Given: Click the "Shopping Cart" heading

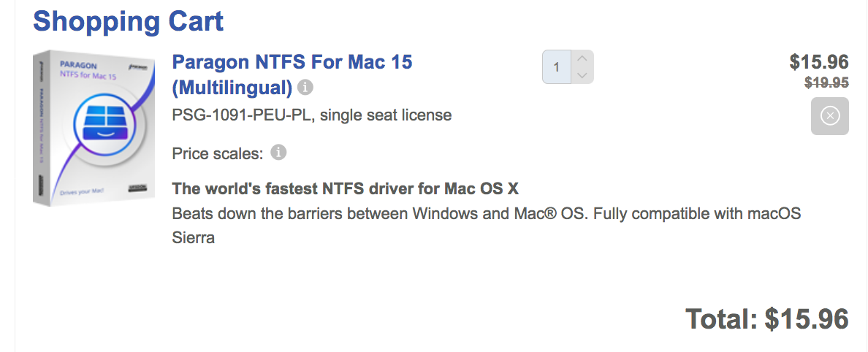Looking at the screenshot, I should point(128,21).
